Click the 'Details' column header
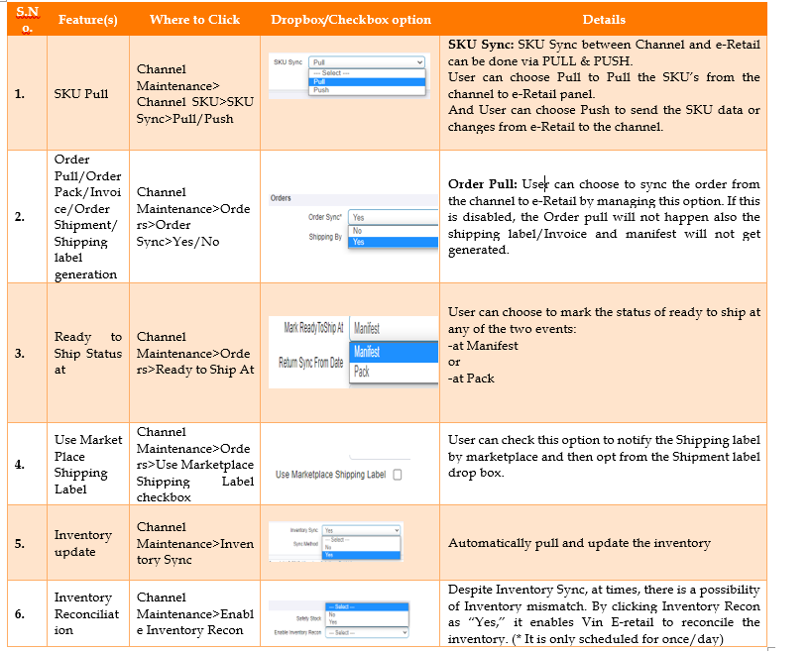 coord(604,20)
